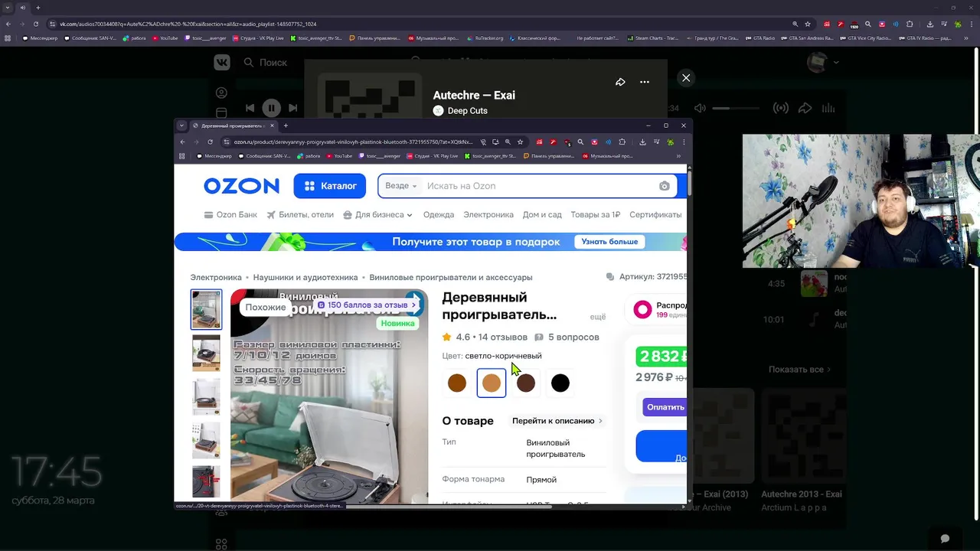980x551 pixels.
Task: Click the Ozon logo
Action: 241,186
